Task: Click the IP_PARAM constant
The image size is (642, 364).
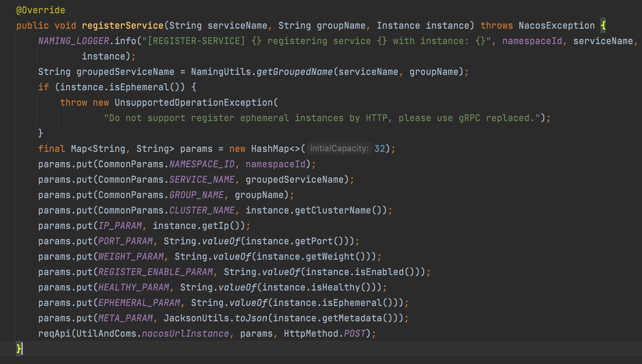Action: (120, 226)
